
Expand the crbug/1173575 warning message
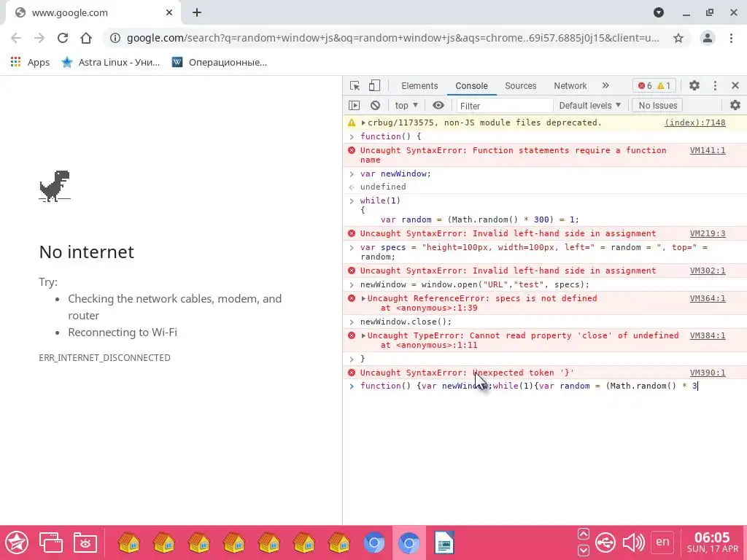pos(363,122)
